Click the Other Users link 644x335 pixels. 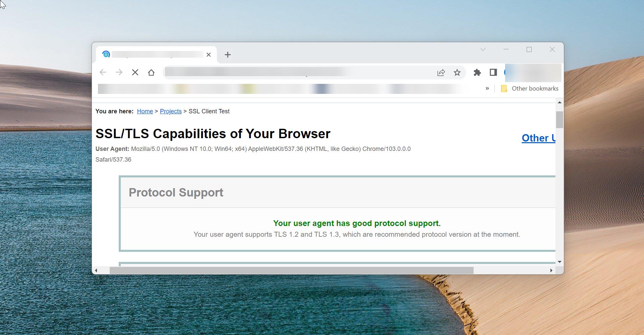(538, 138)
